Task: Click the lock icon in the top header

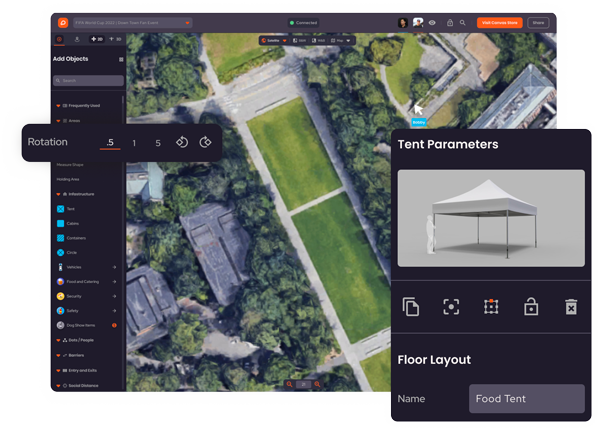Action: [450, 23]
